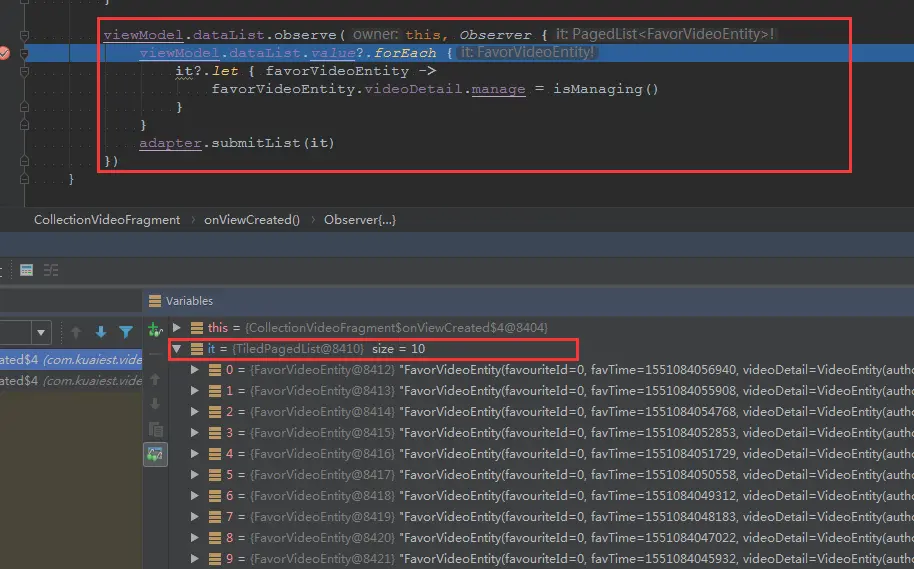This screenshot has height=569, width=914.
Task: Collapse the fold marker beside the observe line
Action: [x=24, y=36]
